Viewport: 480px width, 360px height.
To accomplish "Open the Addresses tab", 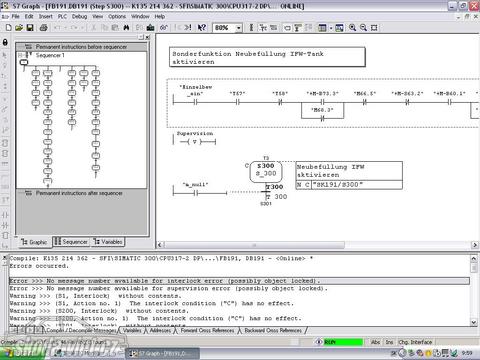I will tap(160, 330).
